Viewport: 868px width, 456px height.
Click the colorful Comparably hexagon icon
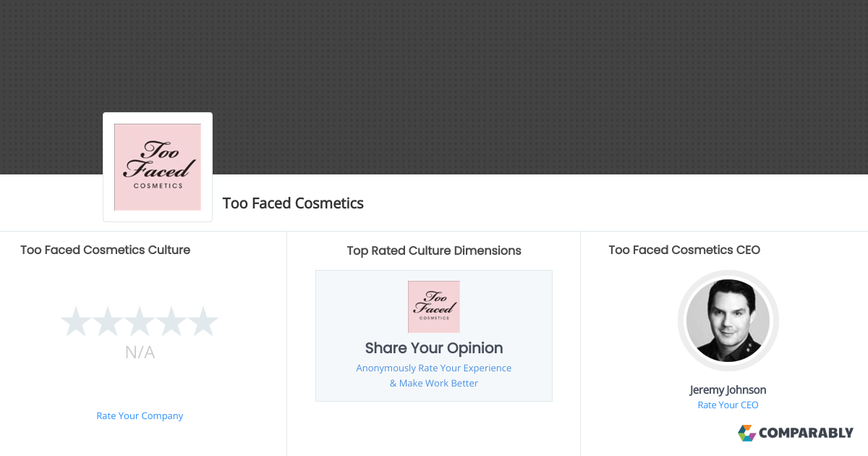click(746, 433)
